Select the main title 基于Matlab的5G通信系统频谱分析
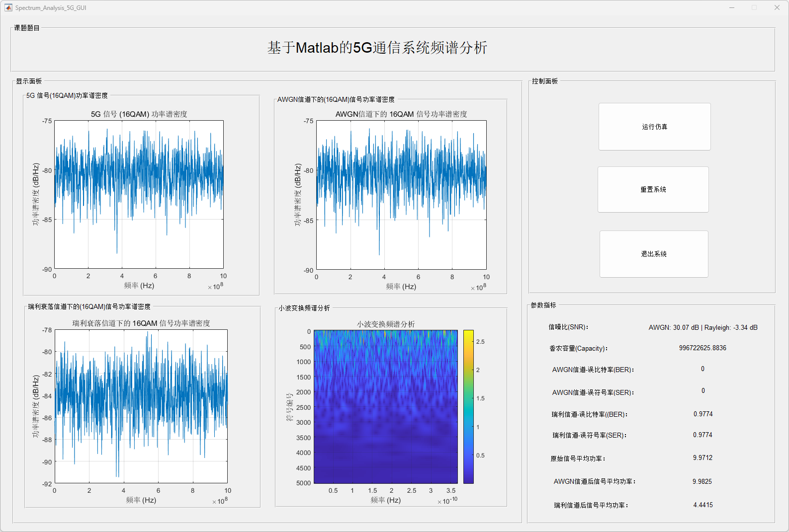789x532 pixels. (377, 48)
